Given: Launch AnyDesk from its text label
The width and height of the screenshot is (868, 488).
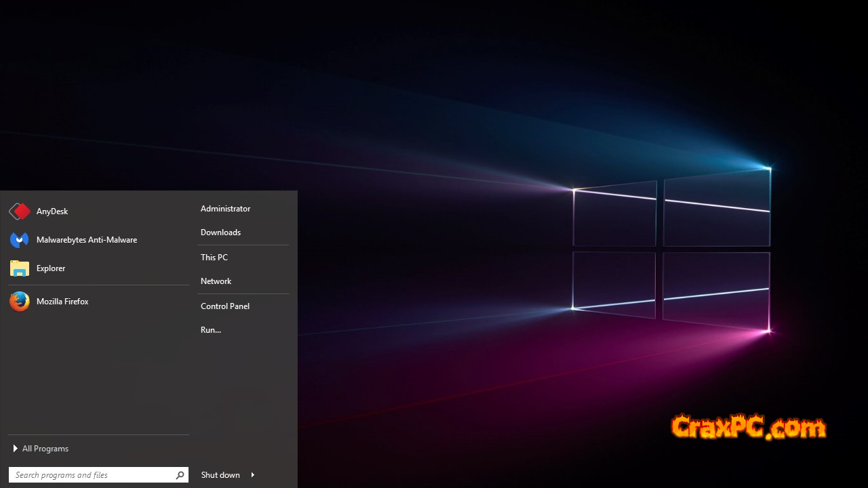Looking at the screenshot, I should tap(52, 211).
